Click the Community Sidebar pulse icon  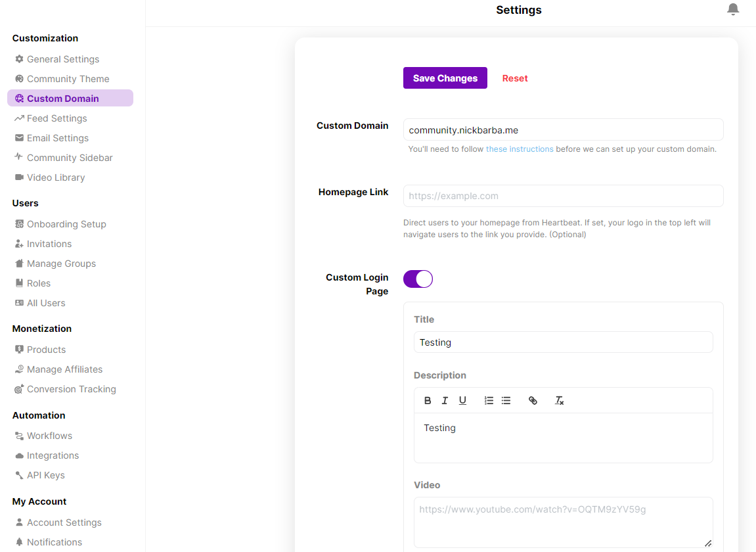(x=19, y=156)
